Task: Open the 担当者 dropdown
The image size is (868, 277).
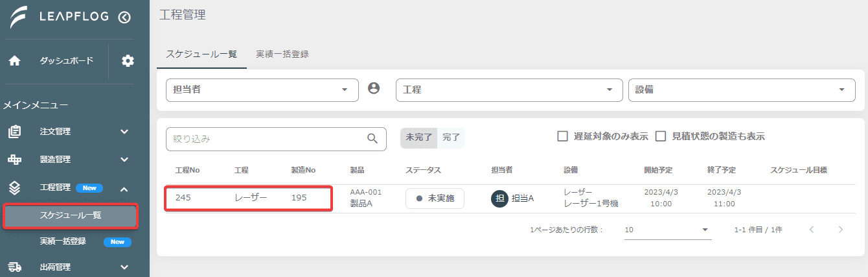Action: coord(262,90)
